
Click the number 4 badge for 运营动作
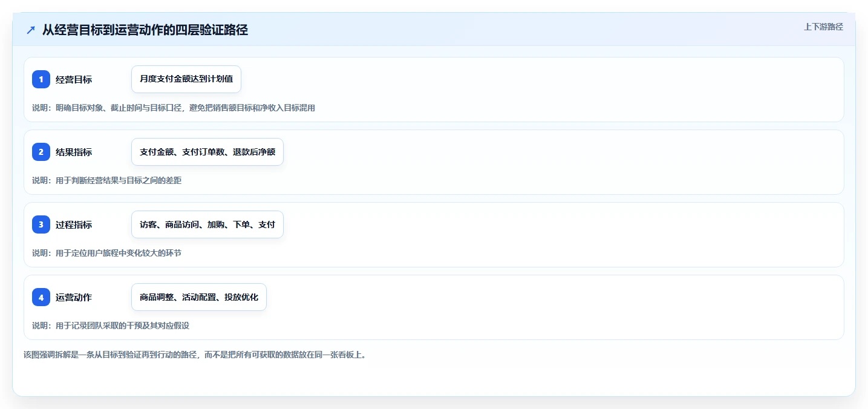pyautogui.click(x=41, y=297)
